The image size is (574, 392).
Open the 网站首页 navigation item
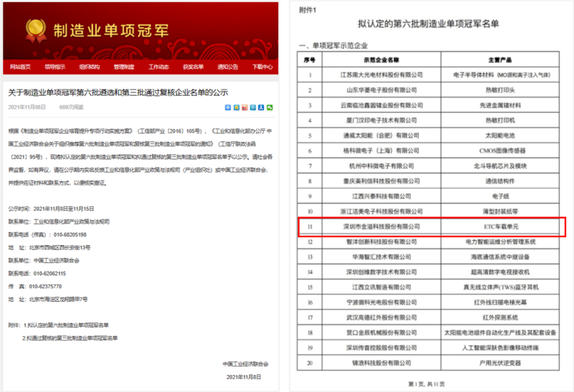[20, 67]
